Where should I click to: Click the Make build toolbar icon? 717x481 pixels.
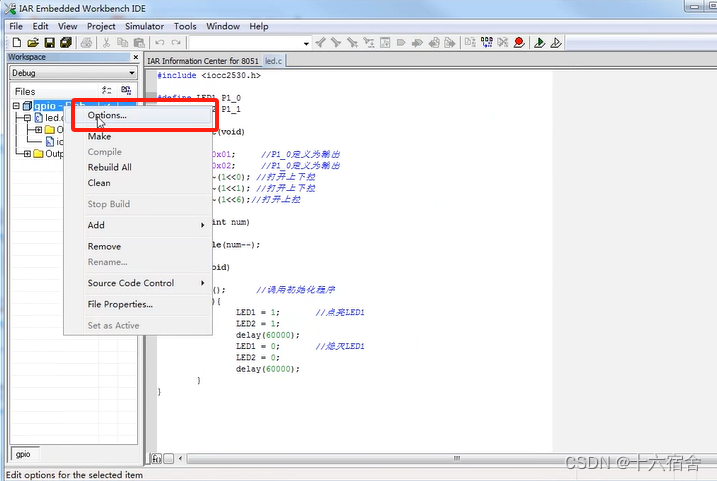pos(487,43)
